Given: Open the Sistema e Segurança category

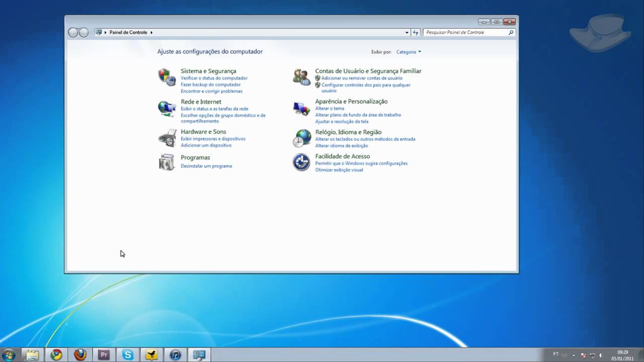Looking at the screenshot, I should coord(208,71).
